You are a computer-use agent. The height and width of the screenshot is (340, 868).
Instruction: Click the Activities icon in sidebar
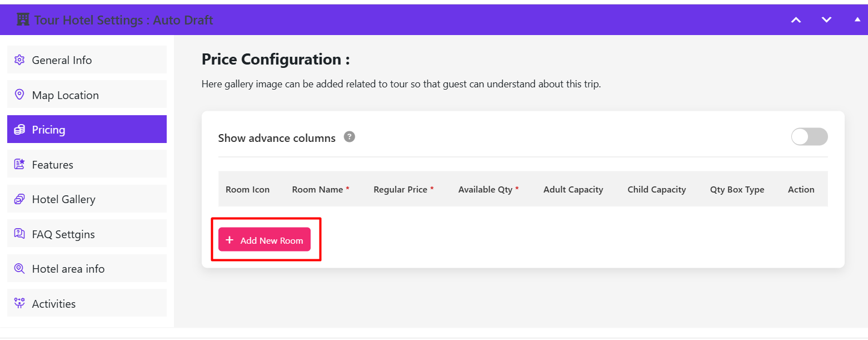click(x=19, y=303)
